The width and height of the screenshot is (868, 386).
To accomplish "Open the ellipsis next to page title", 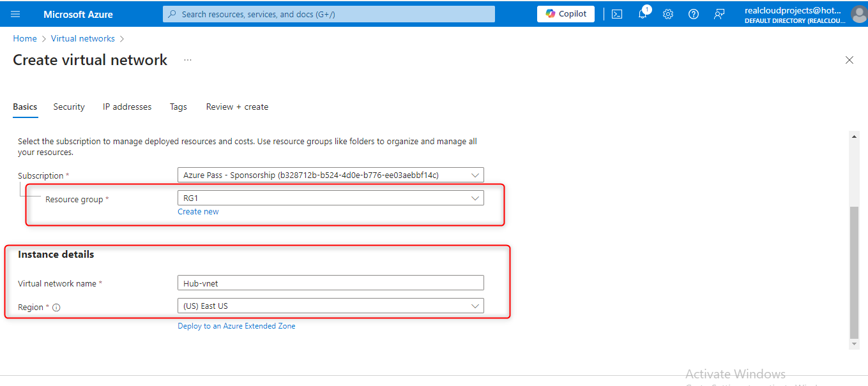I will 188,59.
